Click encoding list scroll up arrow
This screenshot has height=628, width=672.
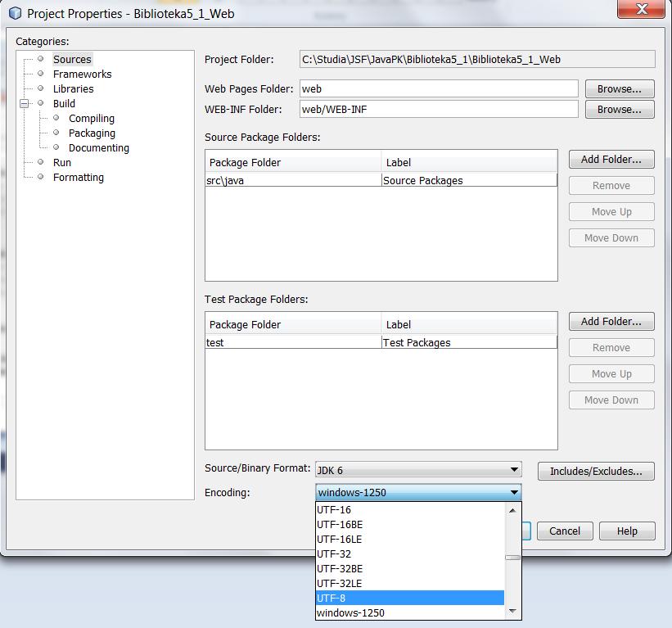(x=512, y=510)
